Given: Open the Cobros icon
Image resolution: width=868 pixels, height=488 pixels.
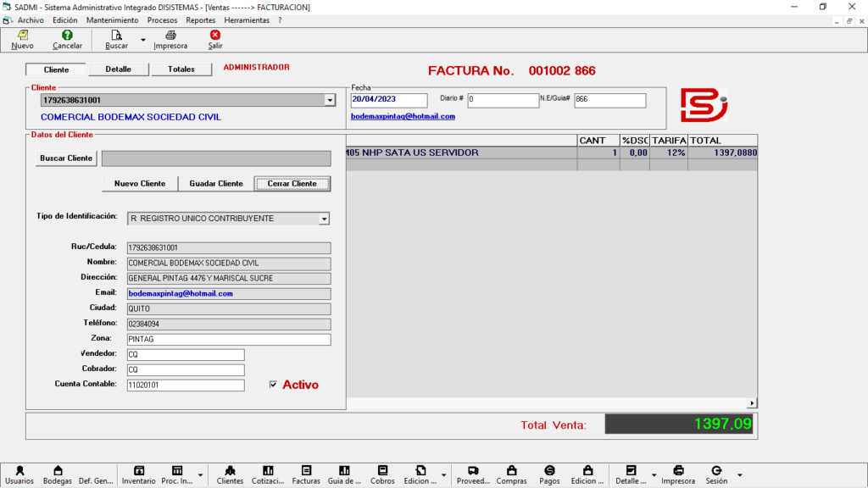Looking at the screenshot, I should point(382,470).
